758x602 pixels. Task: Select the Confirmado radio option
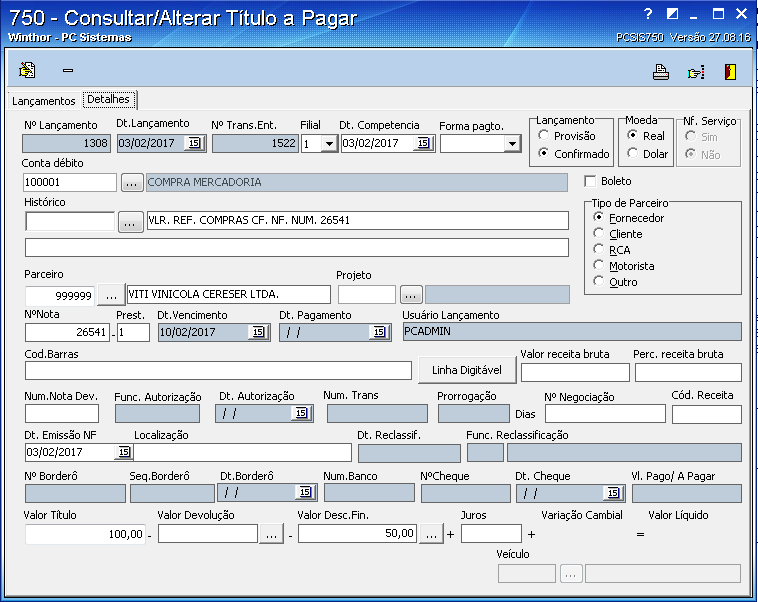543,153
